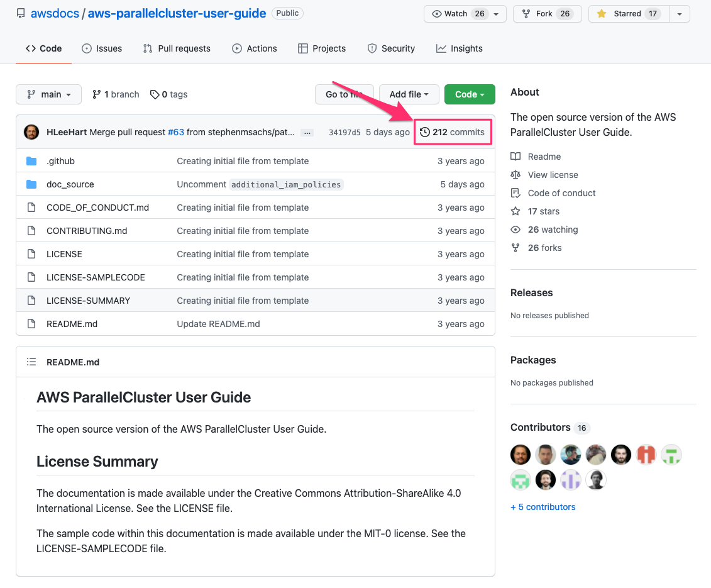Click the + 5 contributors link

click(543, 507)
